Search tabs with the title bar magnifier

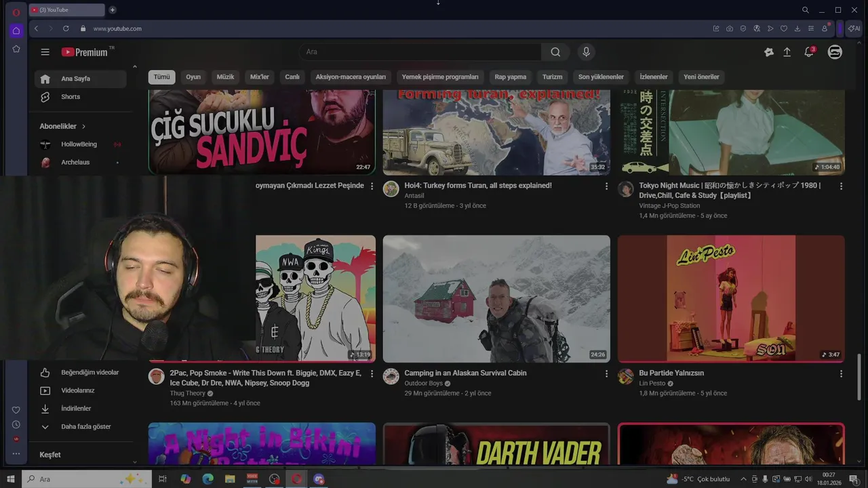pyautogui.click(x=805, y=9)
